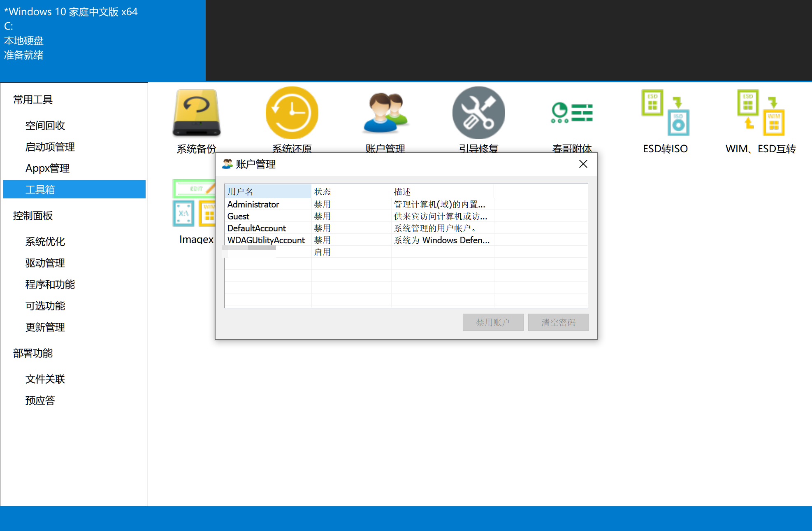Open 启动项管理 from the sidebar

pyautogui.click(x=50, y=147)
